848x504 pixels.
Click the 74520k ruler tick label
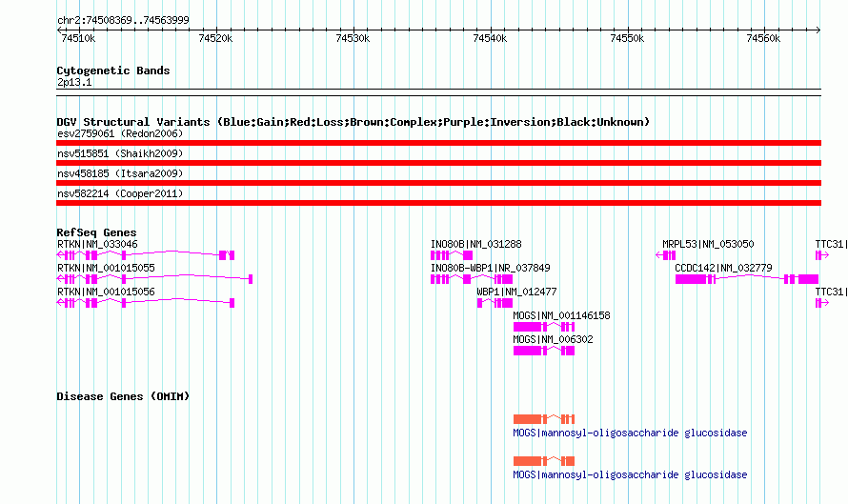(215, 38)
